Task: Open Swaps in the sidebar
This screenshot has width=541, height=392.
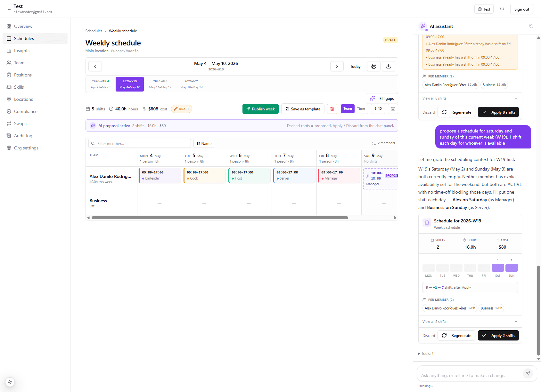Action: click(35, 124)
